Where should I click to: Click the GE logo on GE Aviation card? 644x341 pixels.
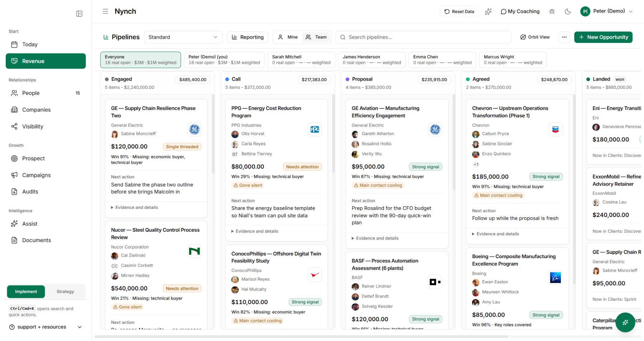click(435, 129)
